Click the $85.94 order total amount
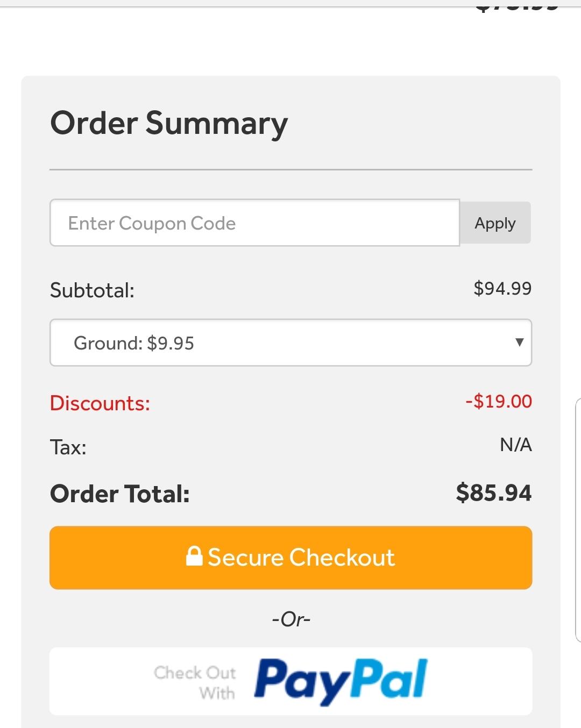The width and height of the screenshot is (581, 728). tap(493, 493)
